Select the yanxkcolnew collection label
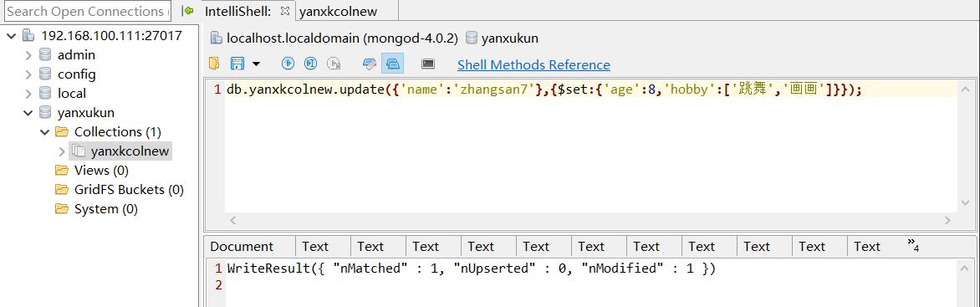Viewport: 980px width, 307px height. [x=130, y=151]
